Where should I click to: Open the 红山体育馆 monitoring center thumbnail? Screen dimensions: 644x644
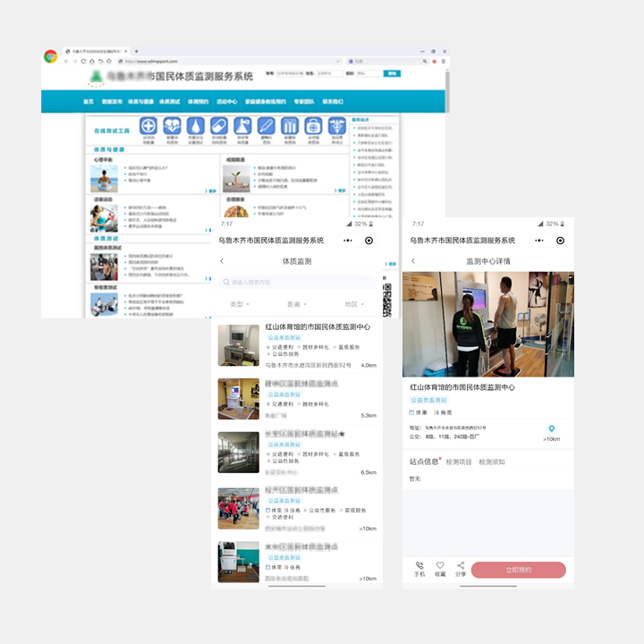pos(238,345)
